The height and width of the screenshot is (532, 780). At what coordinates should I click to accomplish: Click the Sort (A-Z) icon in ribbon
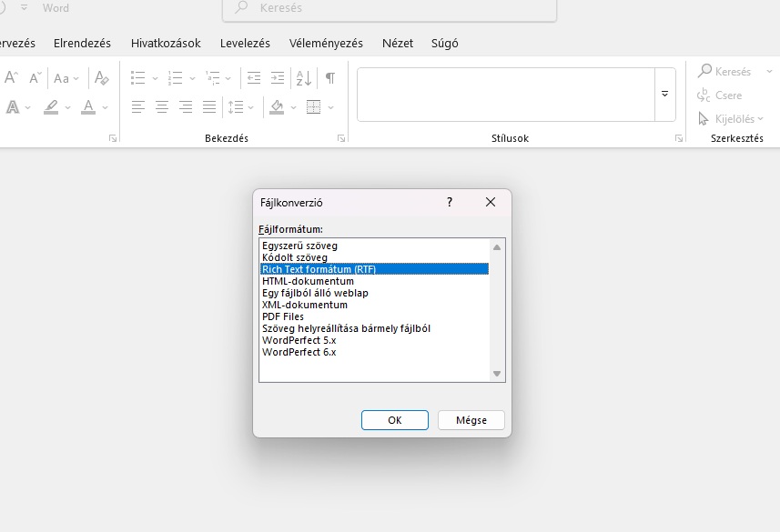304,78
